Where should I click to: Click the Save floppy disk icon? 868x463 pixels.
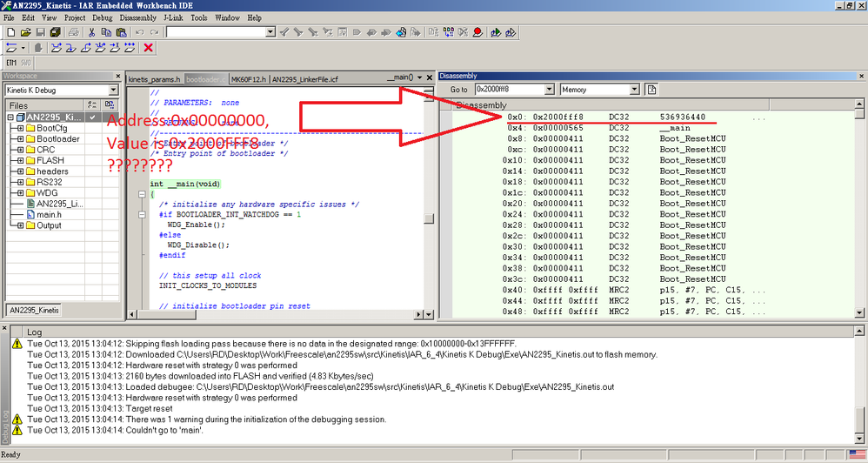[x=40, y=33]
